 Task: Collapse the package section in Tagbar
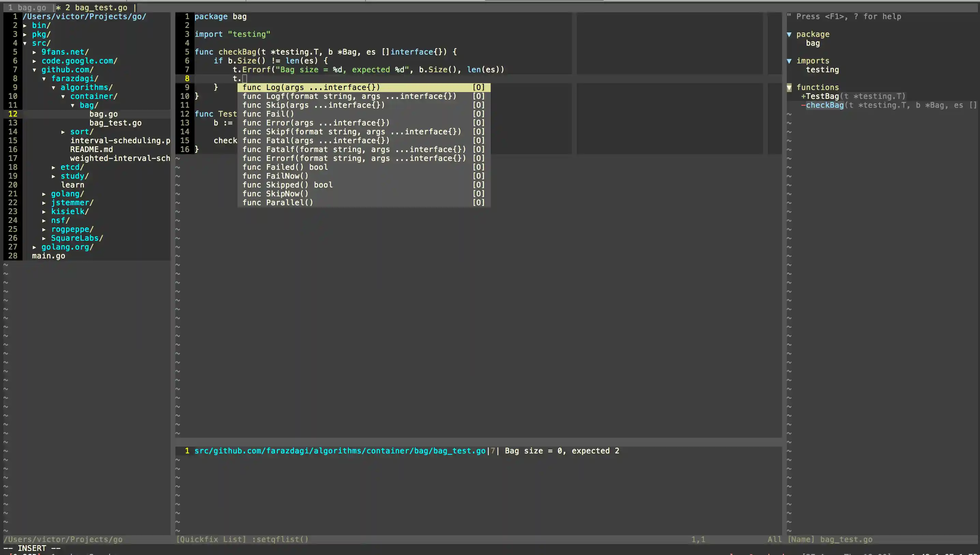pos(789,34)
